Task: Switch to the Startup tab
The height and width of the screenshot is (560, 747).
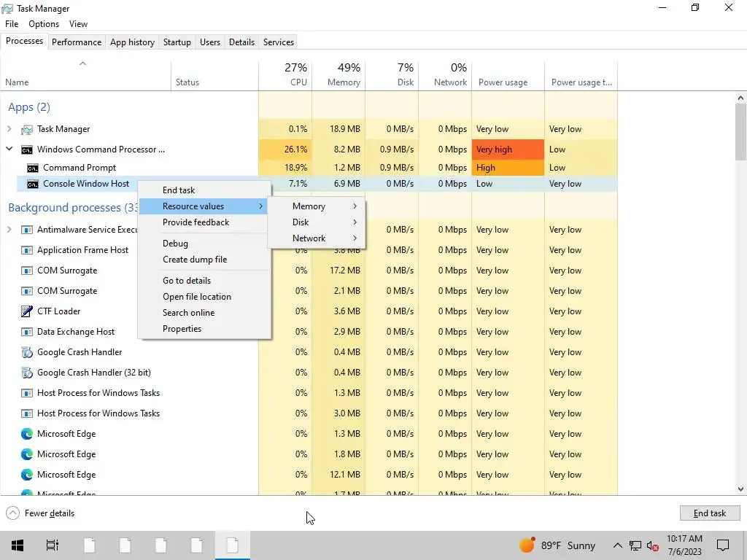Action: (177, 42)
